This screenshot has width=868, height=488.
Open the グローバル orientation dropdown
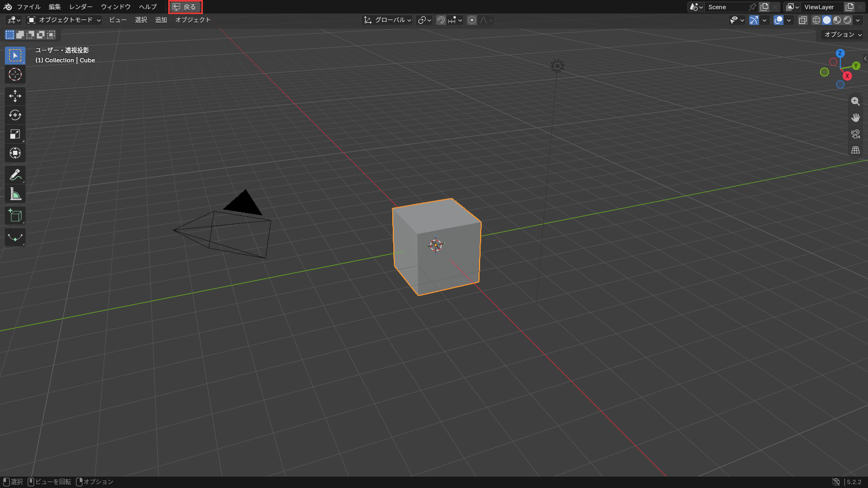click(x=387, y=20)
